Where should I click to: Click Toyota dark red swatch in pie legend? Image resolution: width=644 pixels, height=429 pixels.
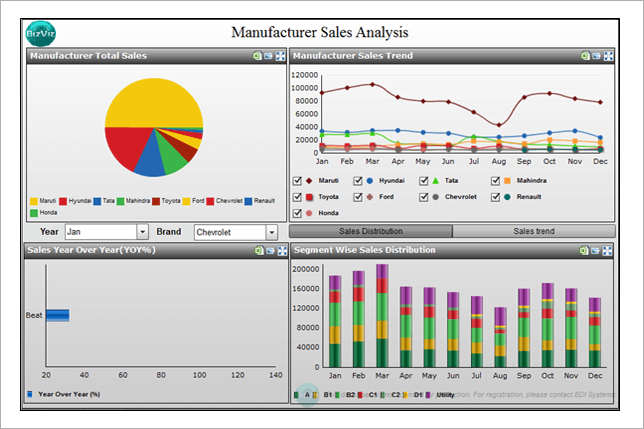156,201
